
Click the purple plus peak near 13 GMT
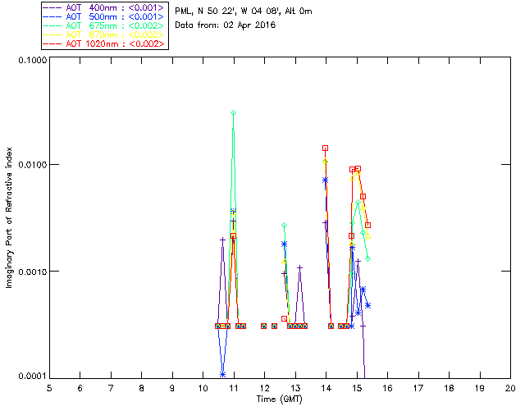[x=300, y=267]
